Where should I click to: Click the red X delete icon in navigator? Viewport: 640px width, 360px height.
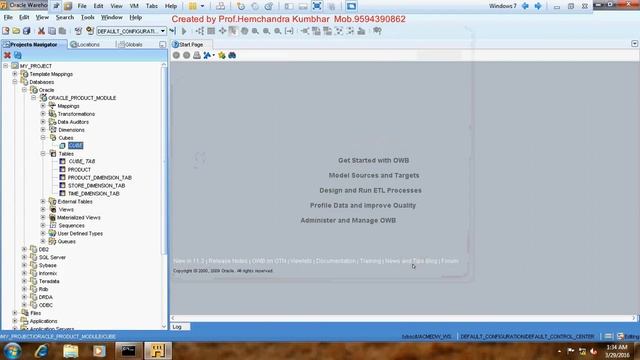point(7,55)
